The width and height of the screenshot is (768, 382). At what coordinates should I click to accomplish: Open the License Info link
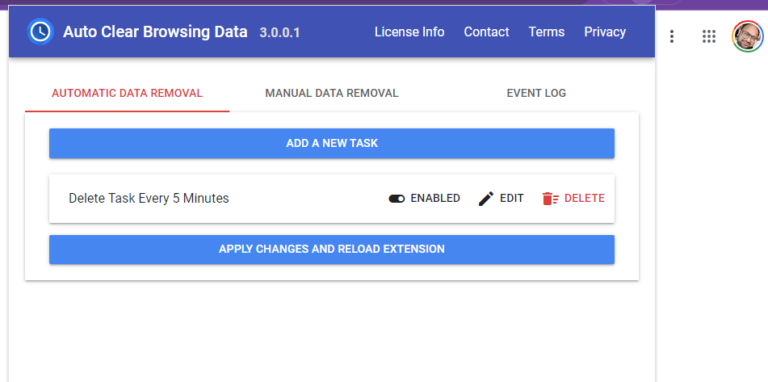pyautogui.click(x=409, y=32)
